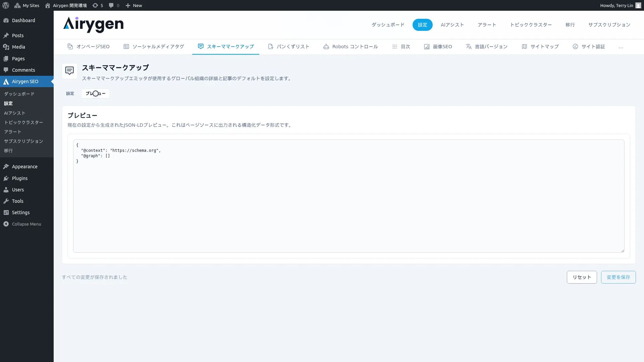Click the Users icon in sidebar
Screen dimensions: 644x362
click(6, 190)
